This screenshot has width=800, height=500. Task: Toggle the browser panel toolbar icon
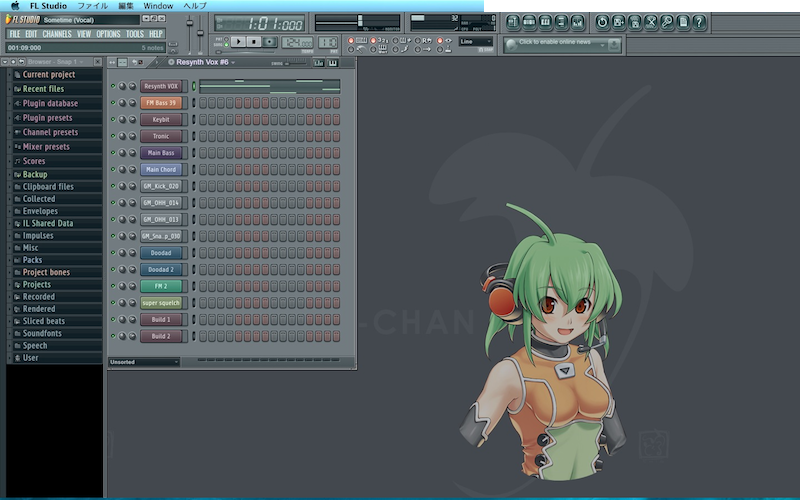click(561, 22)
